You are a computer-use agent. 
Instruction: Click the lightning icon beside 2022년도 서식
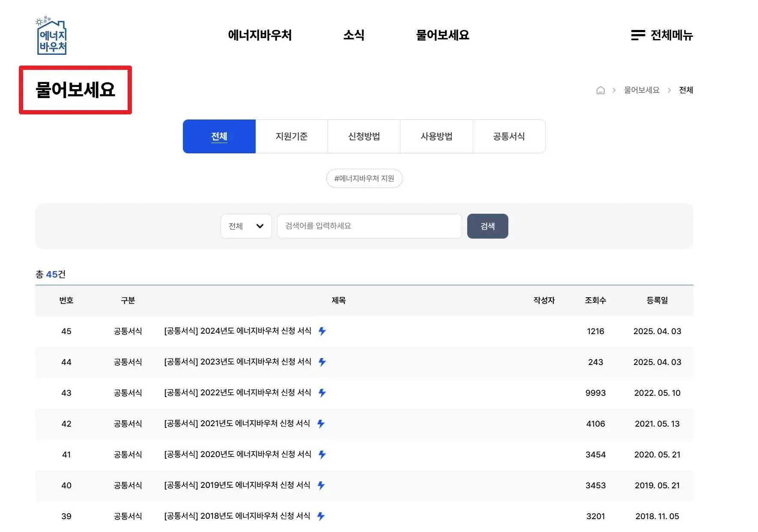[x=322, y=392]
